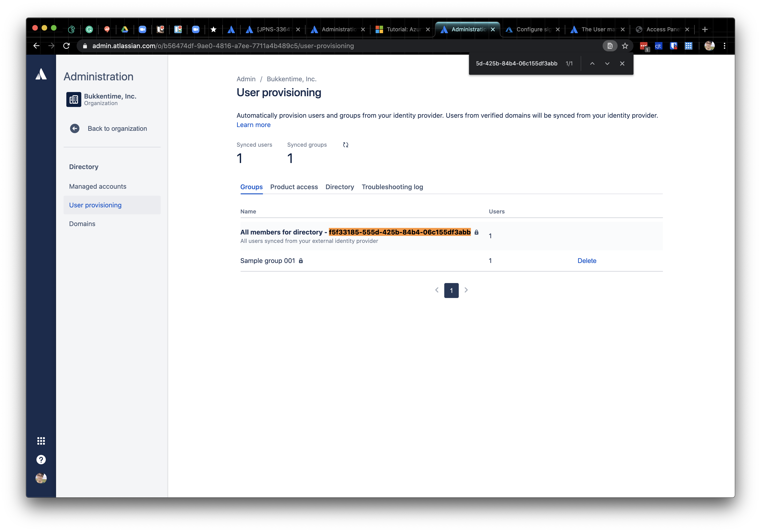The width and height of the screenshot is (761, 532).
Task: Switch to the Directory tab
Action: (340, 187)
